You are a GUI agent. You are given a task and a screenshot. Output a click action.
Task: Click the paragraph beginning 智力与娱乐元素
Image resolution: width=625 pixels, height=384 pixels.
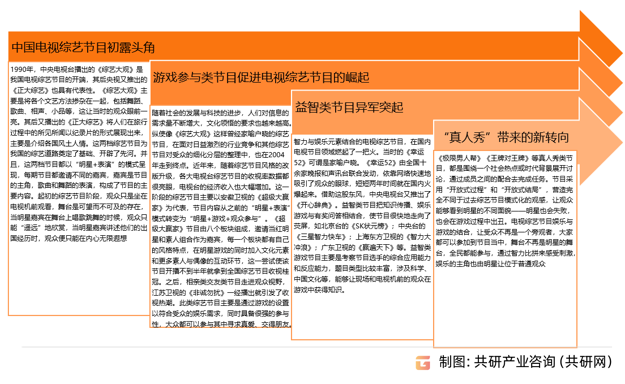362,215
